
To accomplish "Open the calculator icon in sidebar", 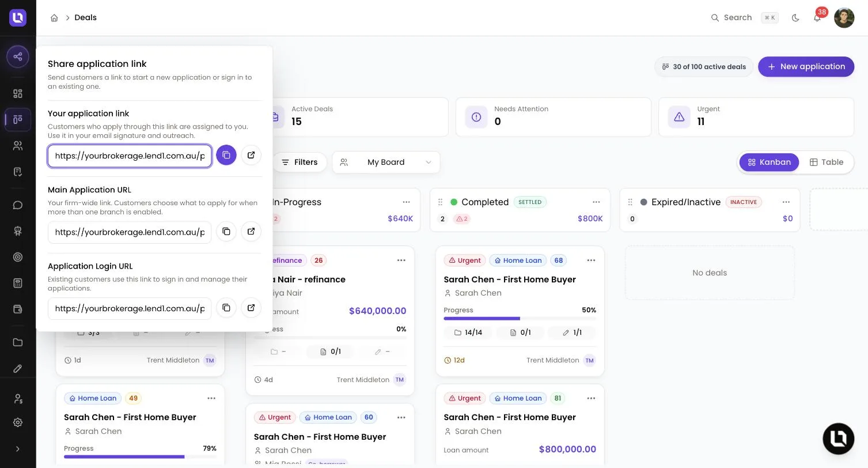I will point(18,283).
